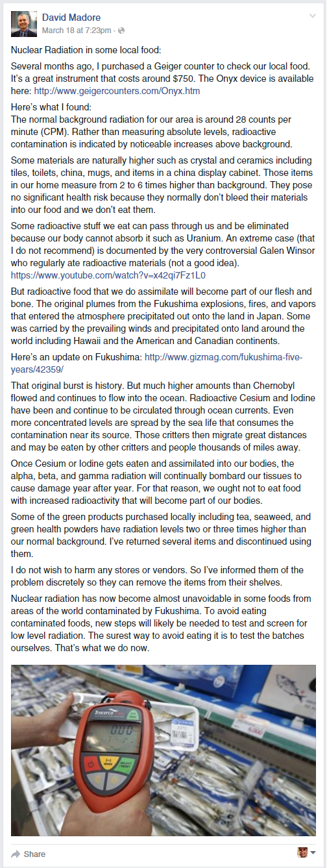Enlarge the Geiger counter fish photo
The image size is (327, 868).
tap(163, 750)
